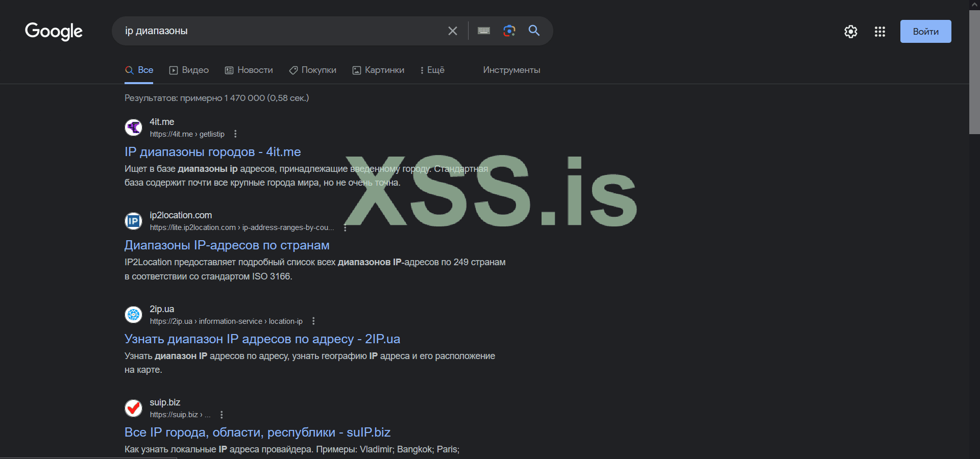Open the 4it.me site favicon
This screenshot has width=980, height=459.
tap(134, 127)
